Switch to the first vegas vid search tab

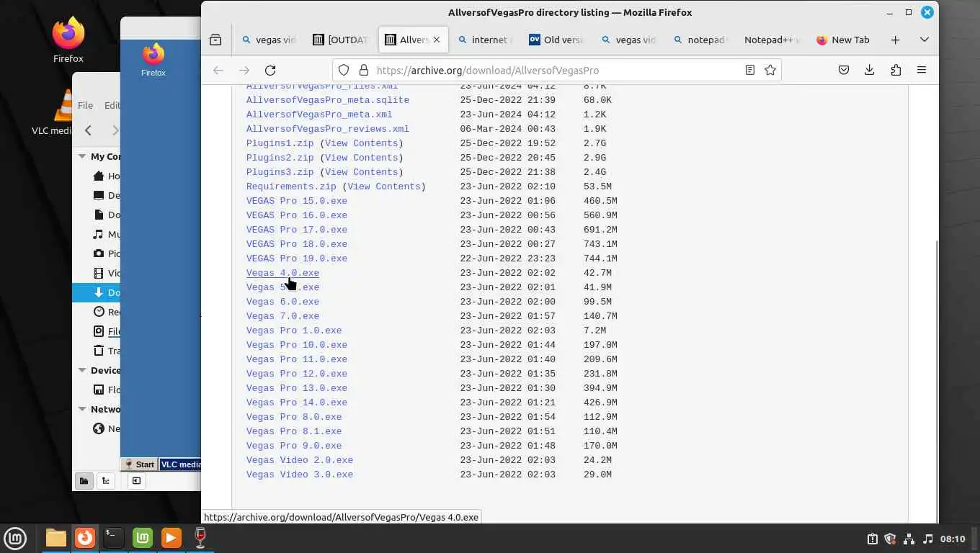click(269, 40)
